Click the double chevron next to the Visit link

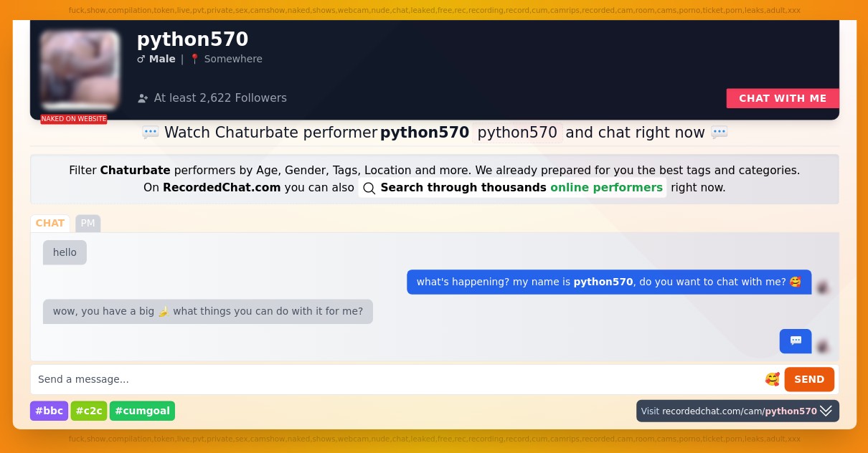pos(826,411)
